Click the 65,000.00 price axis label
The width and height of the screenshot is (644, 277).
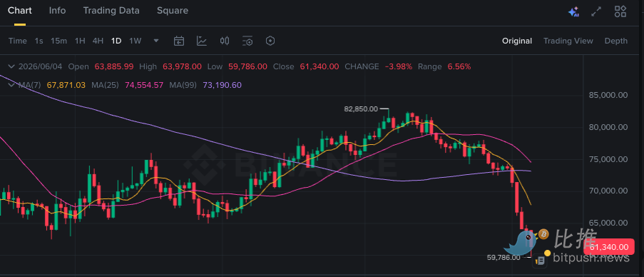coord(608,223)
